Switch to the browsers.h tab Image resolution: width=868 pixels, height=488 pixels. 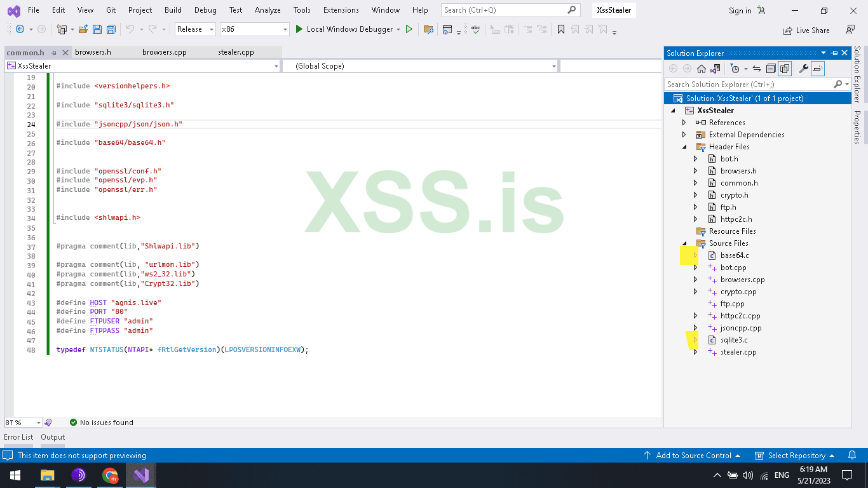coord(93,52)
